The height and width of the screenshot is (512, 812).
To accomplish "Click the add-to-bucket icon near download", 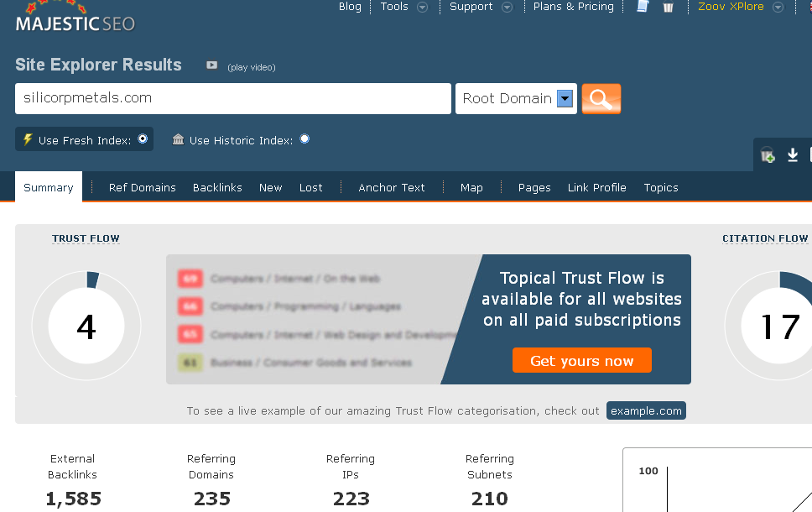I will click(x=768, y=155).
